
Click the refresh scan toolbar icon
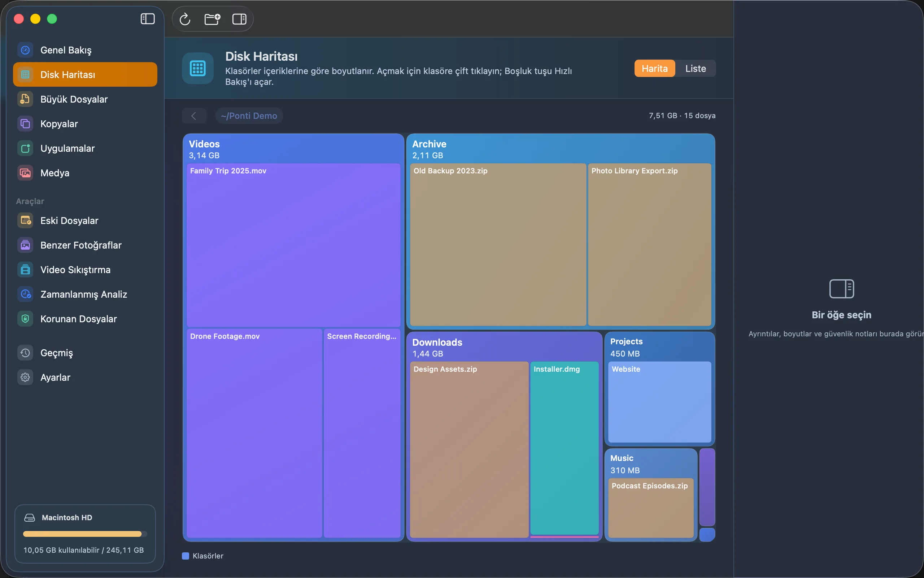(x=185, y=19)
